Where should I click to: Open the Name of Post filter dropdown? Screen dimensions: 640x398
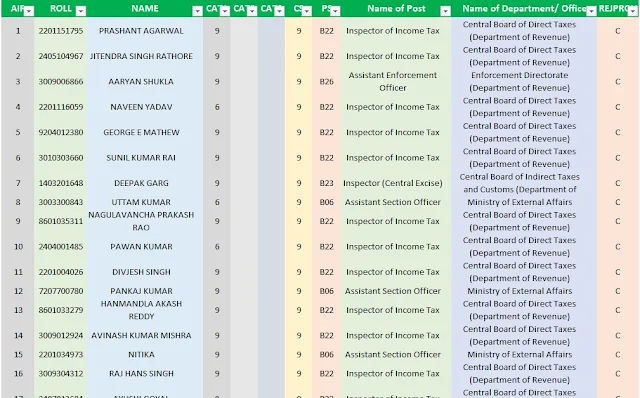click(x=445, y=11)
